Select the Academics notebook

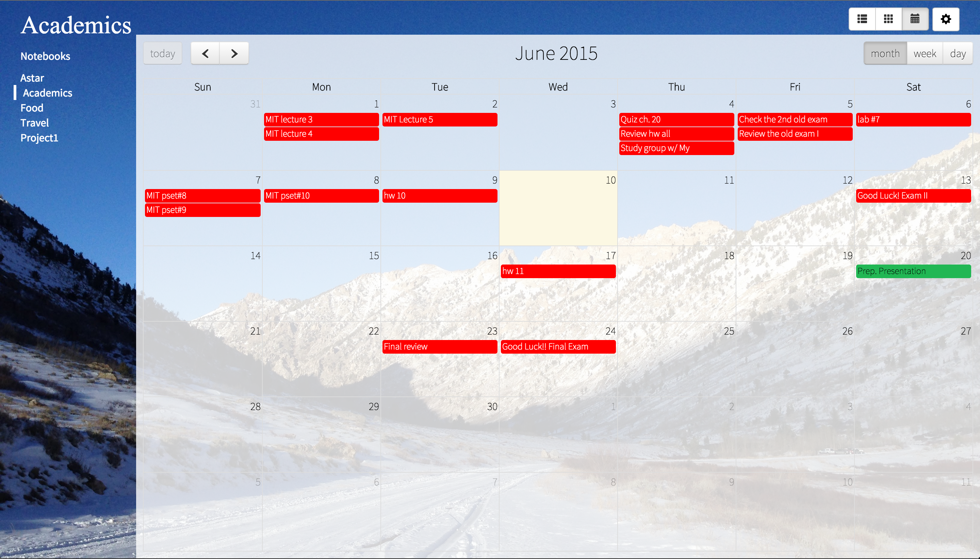(47, 93)
